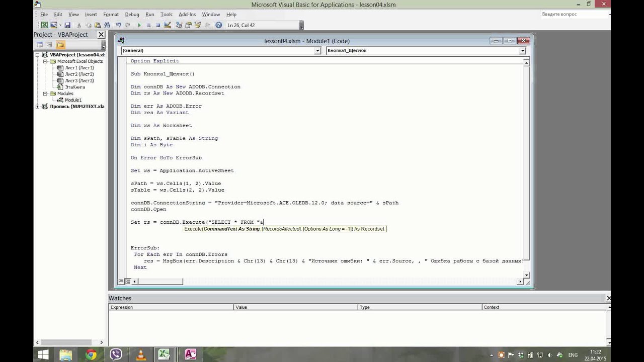Screen dimensions: 644x362
Task: Click the Find binoculars icon
Action: pos(107,25)
